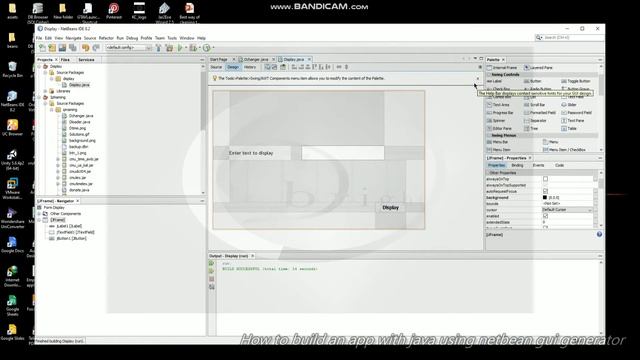Open the cursor Default Cursor dropdown
This screenshot has width=640, height=360.
(590, 210)
